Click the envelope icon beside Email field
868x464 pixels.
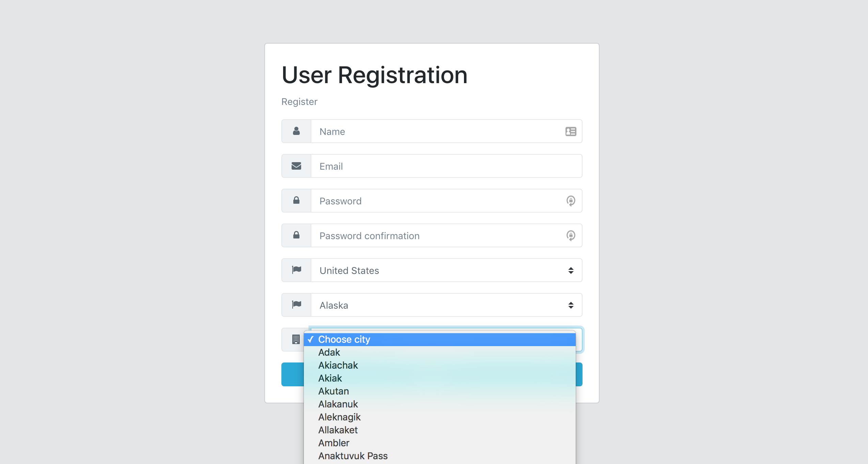(x=296, y=166)
